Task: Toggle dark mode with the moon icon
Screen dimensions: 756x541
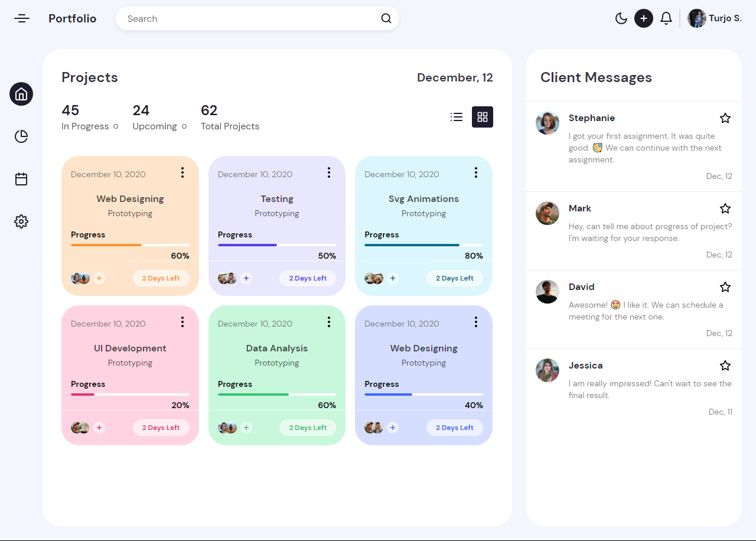Action: click(x=621, y=18)
